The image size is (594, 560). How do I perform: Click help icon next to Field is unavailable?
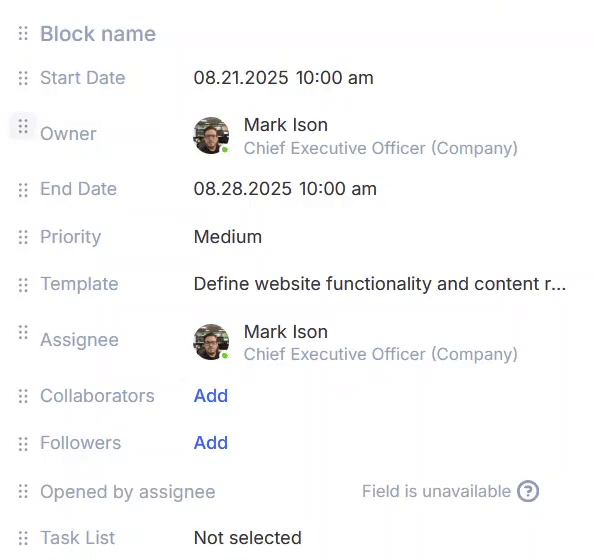point(528,491)
